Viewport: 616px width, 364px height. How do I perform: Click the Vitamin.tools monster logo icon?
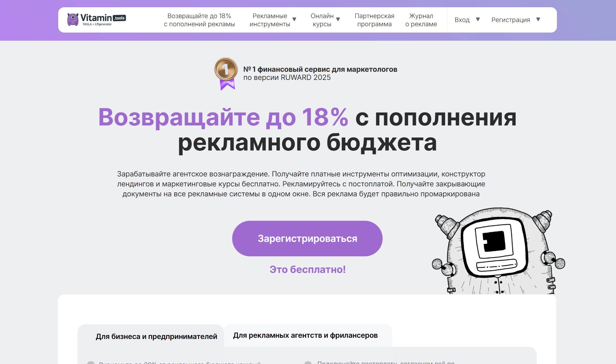(x=73, y=20)
